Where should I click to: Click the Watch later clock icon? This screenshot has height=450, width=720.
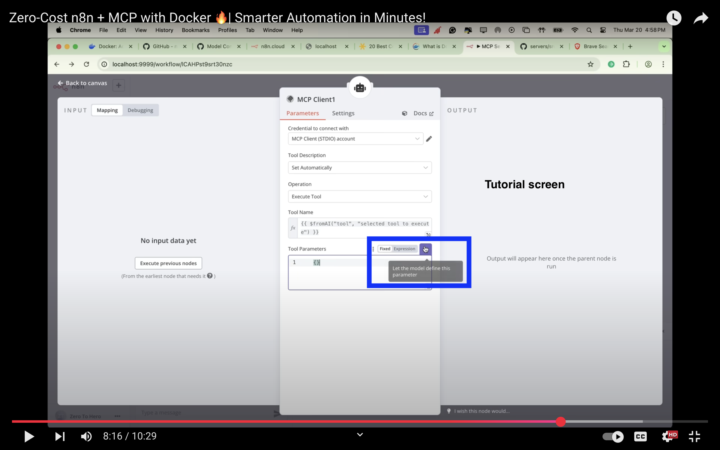click(674, 18)
